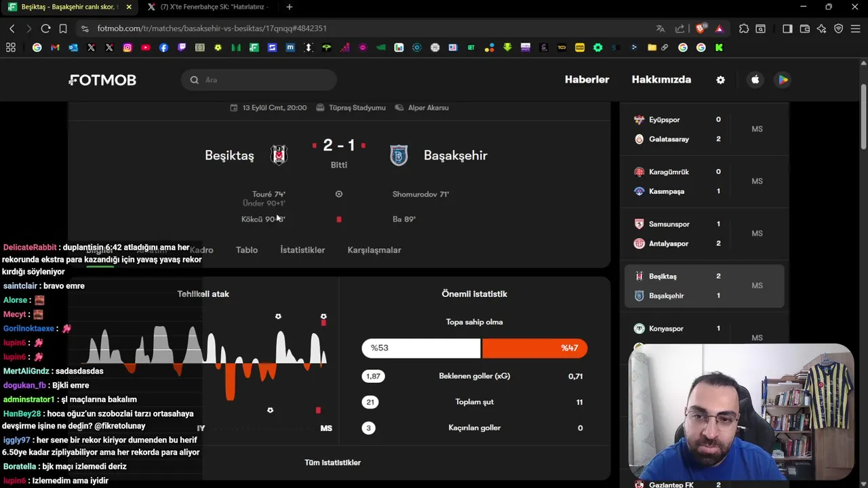The width and height of the screenshot is (868, 488).
Task: Click the red card marker below the momentum chart
Action: [318, 410]
